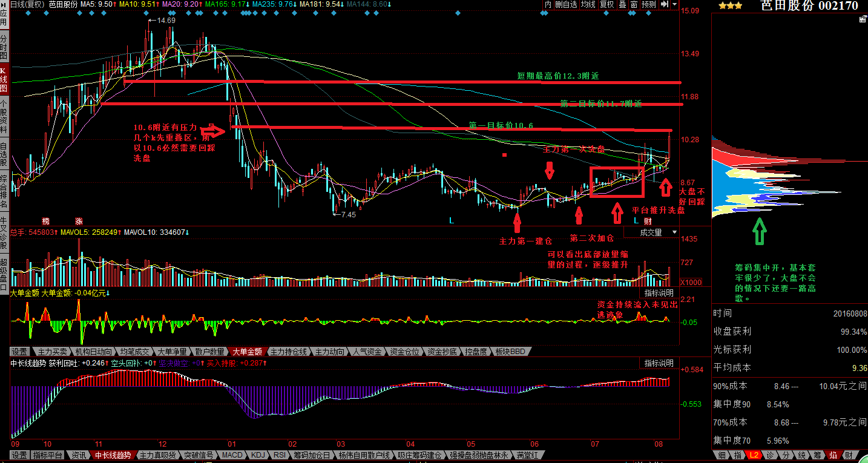Click the jump-to-end arrow icon in top toolbar
This screenshot has width=868, height=463.
click(x=665, y=4)
